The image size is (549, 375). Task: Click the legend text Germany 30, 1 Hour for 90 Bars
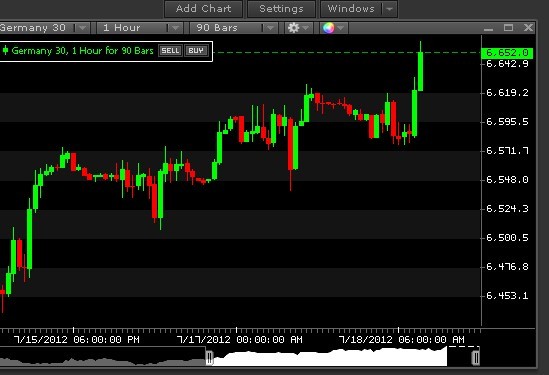pos(82,51)
